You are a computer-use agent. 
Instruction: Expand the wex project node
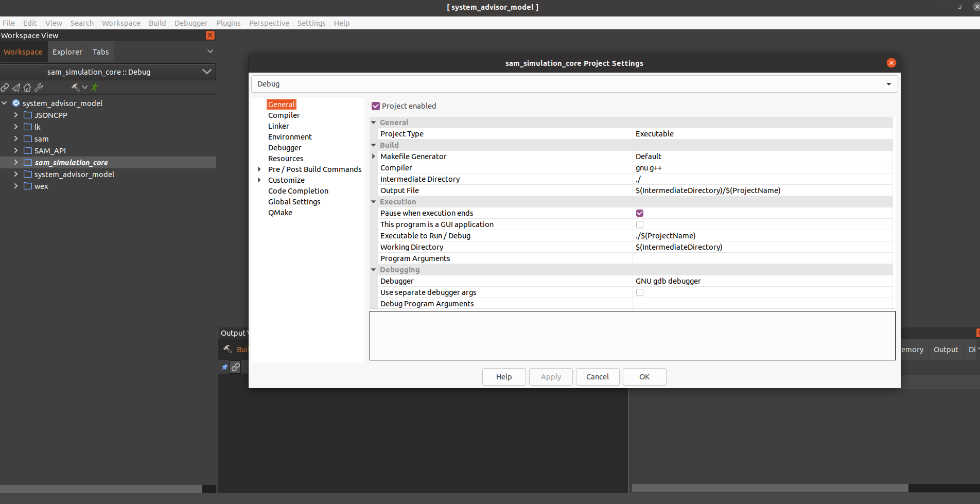tap(16, 186)
